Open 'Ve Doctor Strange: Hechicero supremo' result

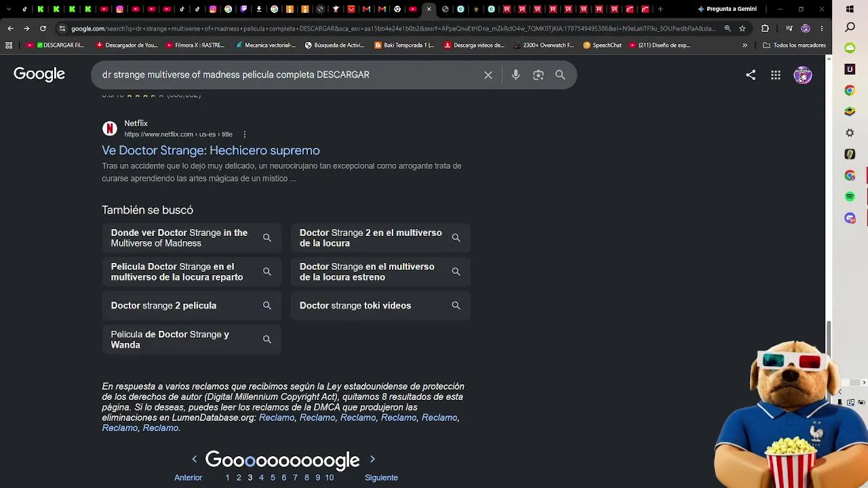pos(211,150)
